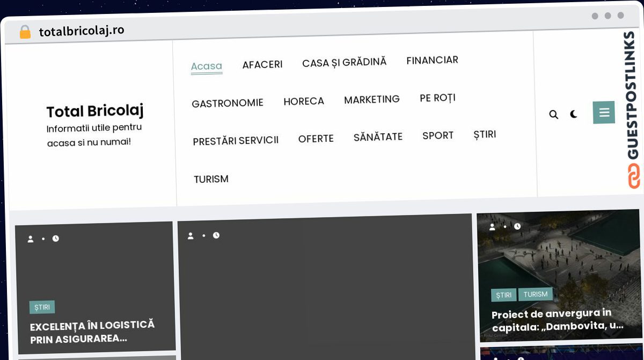
Task: Go to GASTRONOMIE category
Action: 228,103
